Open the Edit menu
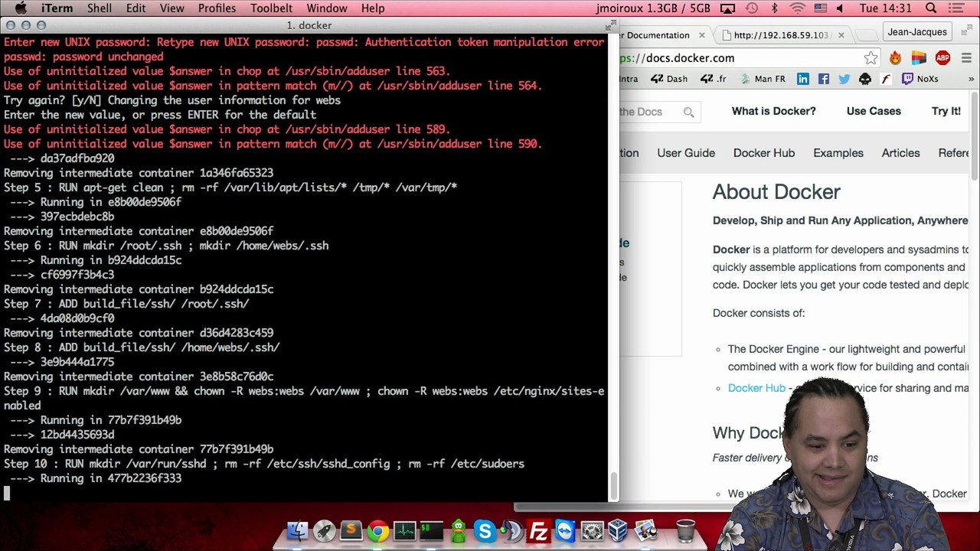This screenshot has width=980, height=551. pyautogui.click(x=136, y=8)
